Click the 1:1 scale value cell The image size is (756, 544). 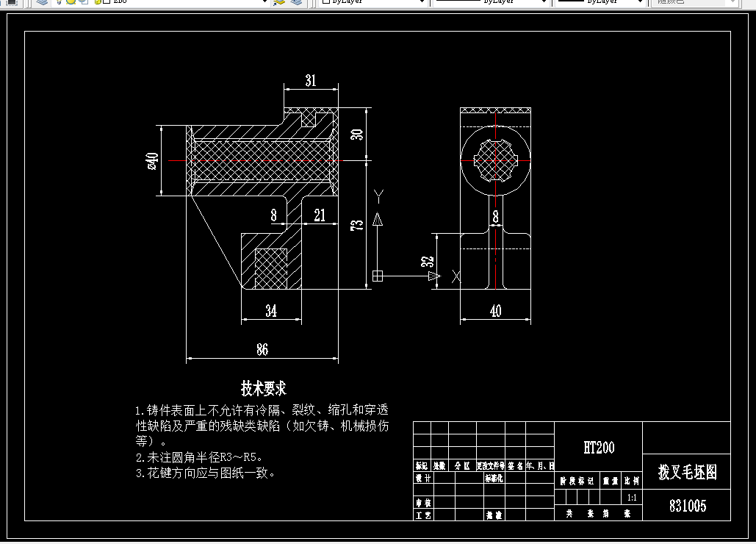click(632, 497)
